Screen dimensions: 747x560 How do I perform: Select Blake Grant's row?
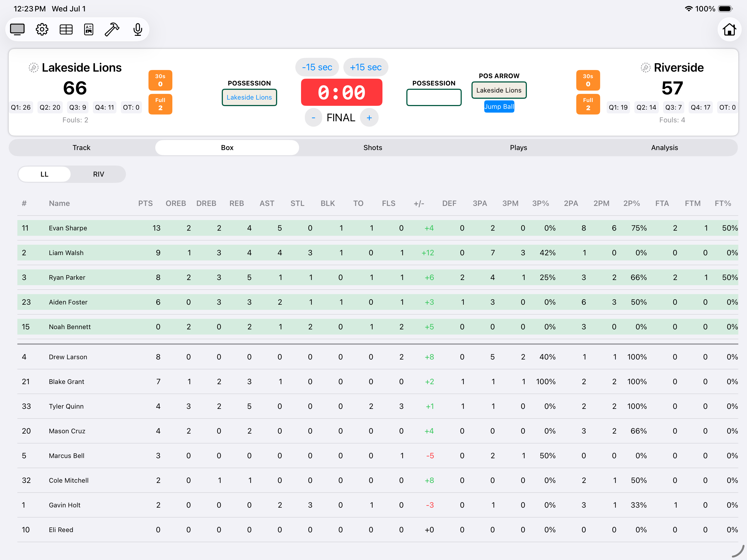point(378,381)
